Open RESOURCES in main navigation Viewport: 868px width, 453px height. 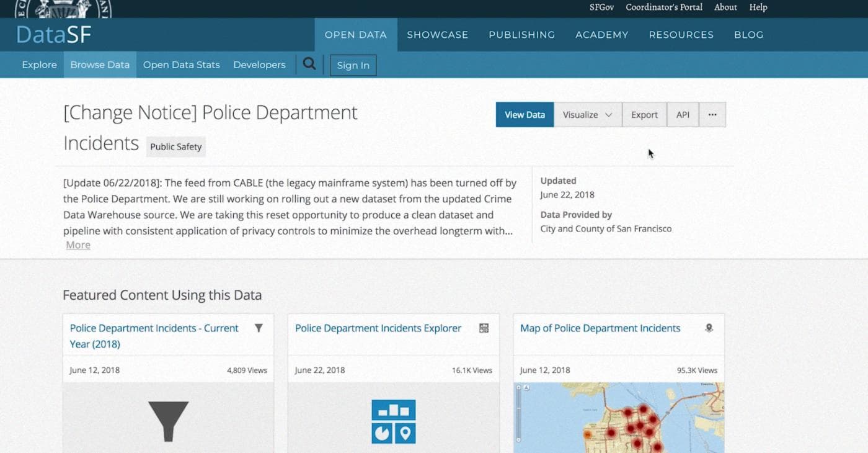pos(681,35)
